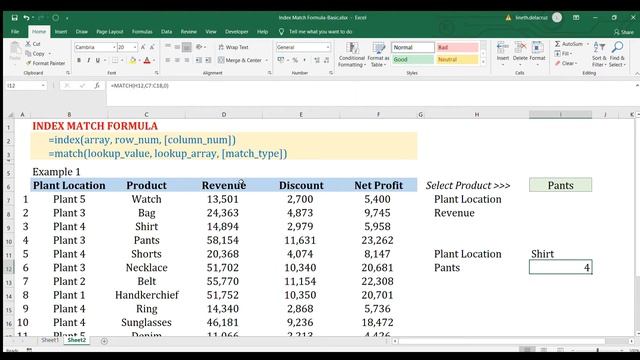640x360 pixels.
Task: Apply percent style
Action: [x=295, y=60]
